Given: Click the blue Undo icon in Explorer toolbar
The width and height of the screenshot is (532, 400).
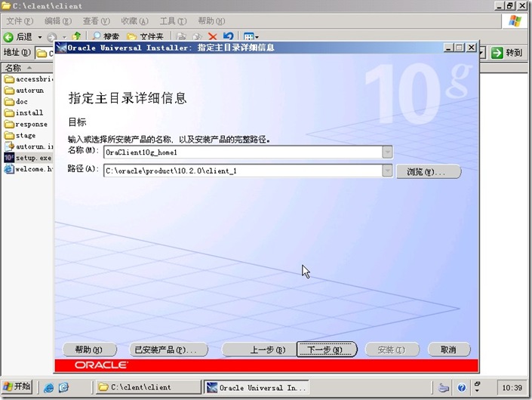Looking at the screenshot, I should click(229, 36).
